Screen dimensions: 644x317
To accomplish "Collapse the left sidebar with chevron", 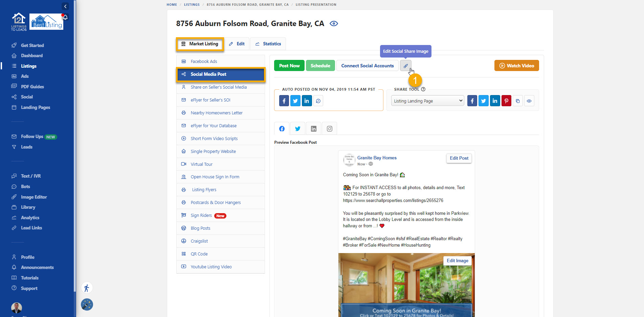I will pyautogui.click(x=65, y=6).
